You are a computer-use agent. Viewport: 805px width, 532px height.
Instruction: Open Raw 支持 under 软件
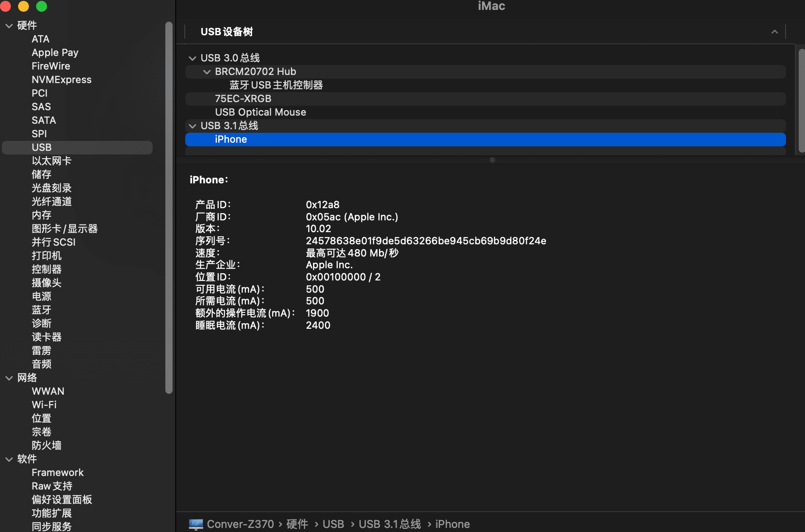(x=52, y=486)
